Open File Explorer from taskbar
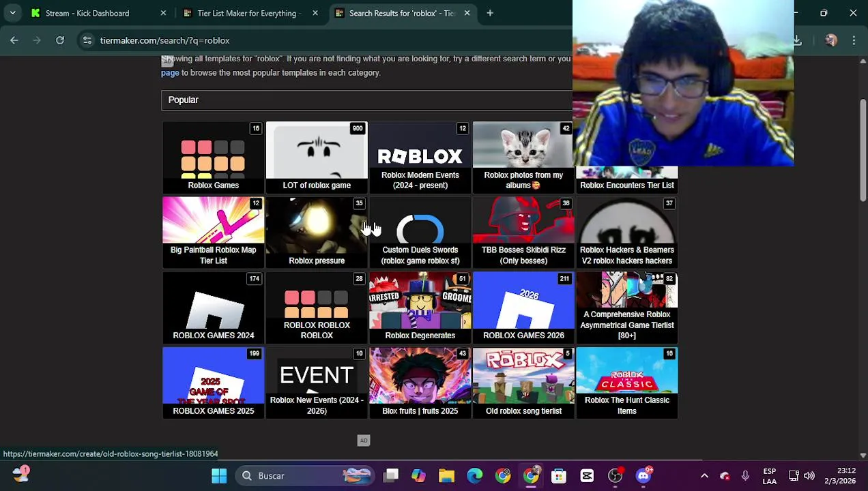 pyautogui.click(x=446, y=475)
